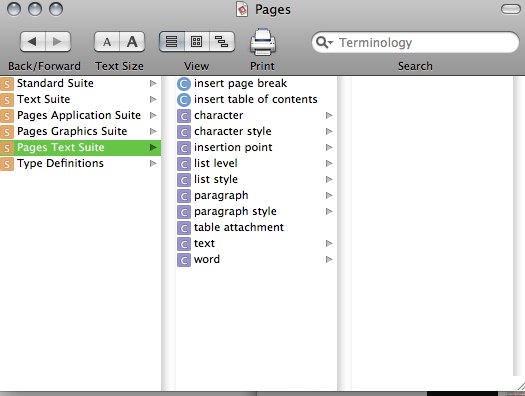Screen dimensions: 525x396
Task: Click command icon beside insert table of contents
Action: 184,100
